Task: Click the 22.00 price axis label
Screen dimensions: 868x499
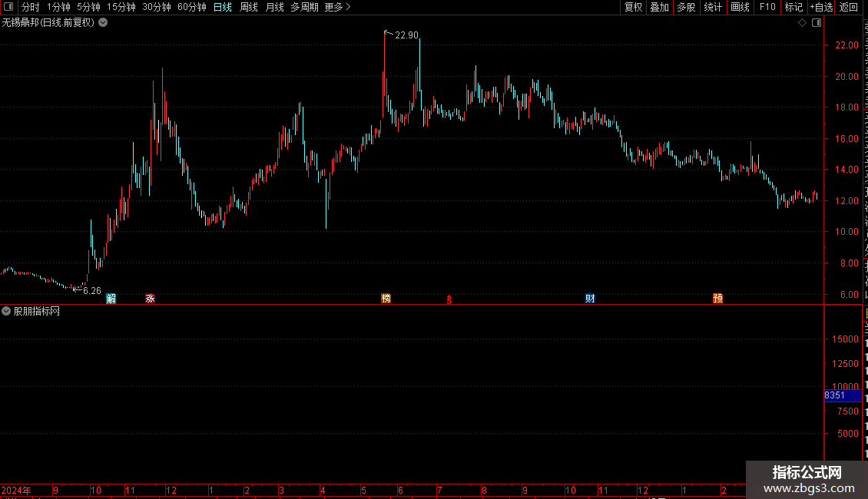Action: pos(847,45)
